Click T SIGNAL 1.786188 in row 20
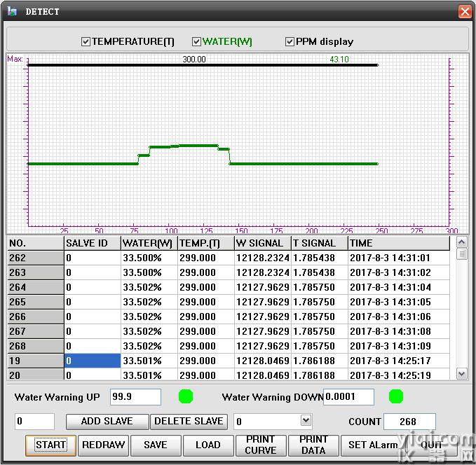Image resolution: width=476 pixels, height=465 pixels. point(320,375)
